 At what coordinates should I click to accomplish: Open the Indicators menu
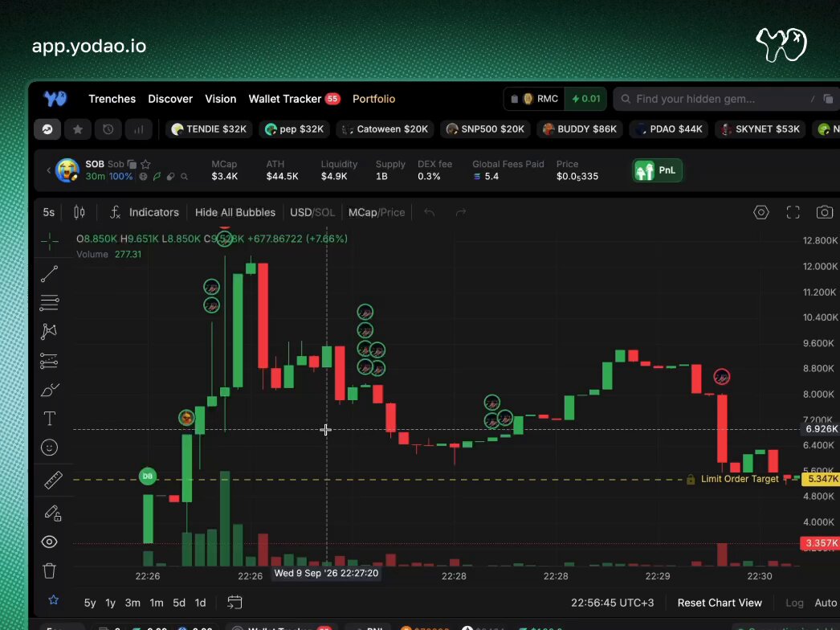tap(144, 212)
